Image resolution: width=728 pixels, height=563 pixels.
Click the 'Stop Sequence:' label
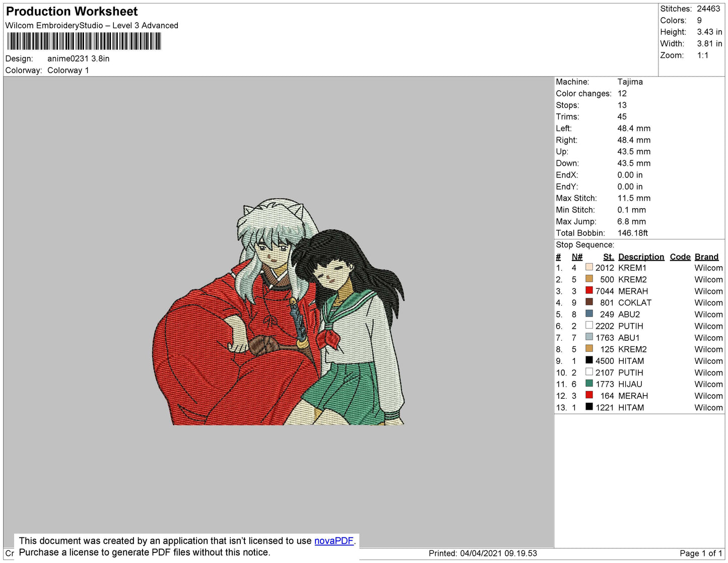click(585, 244)
